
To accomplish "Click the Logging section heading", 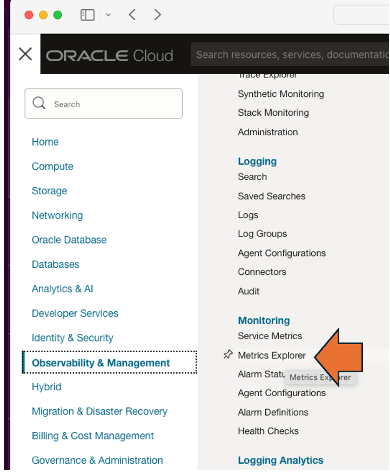I will 257,161.
